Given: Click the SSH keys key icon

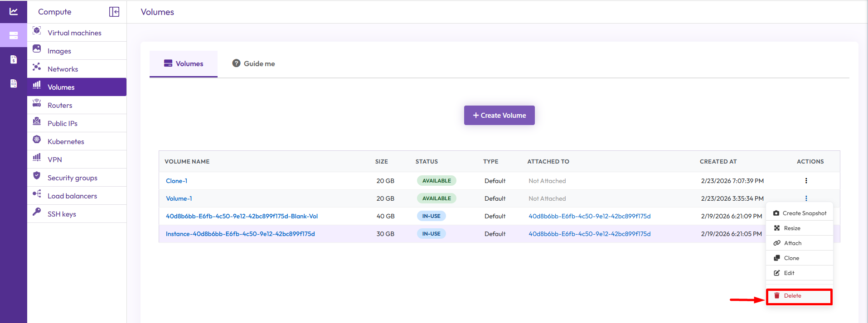Looking at the screenshot, I should coord(37,212).
